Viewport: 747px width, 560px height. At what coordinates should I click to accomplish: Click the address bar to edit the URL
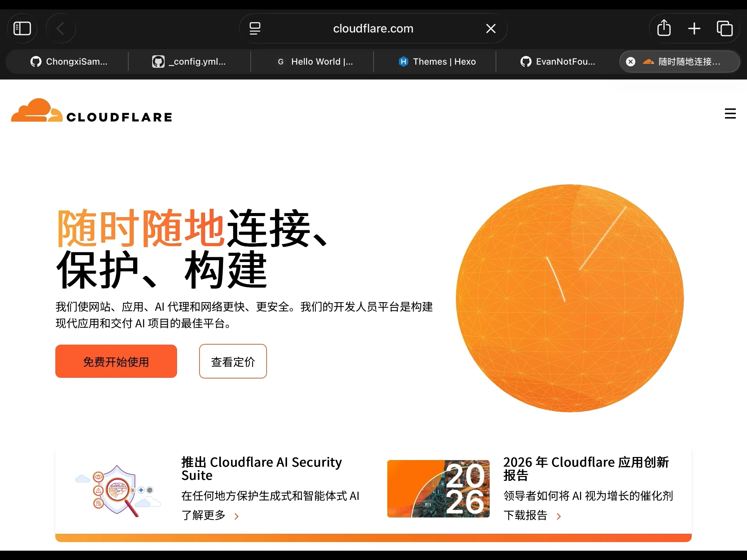(373, 28)
